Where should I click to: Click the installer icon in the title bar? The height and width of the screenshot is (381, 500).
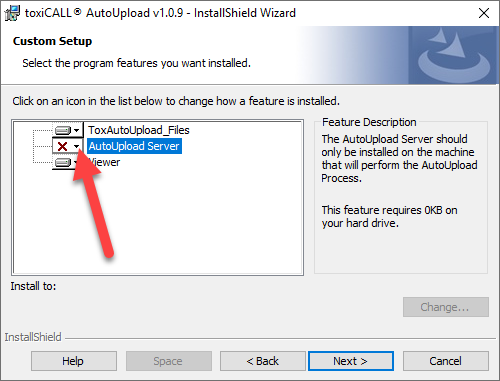coord(13,13)
